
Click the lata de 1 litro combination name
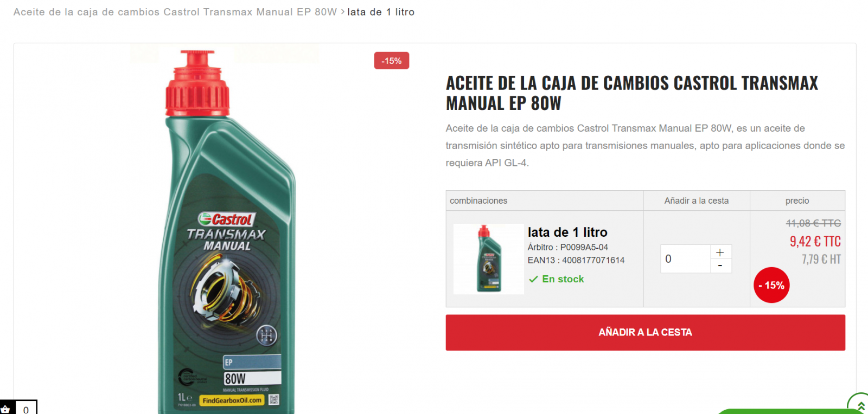567,232
